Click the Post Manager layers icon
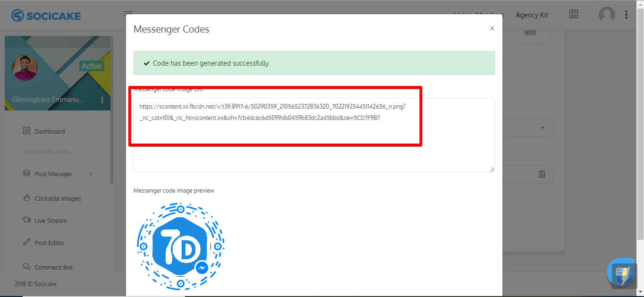This screenshot has height=297, width=644. [x=26, y=173]
